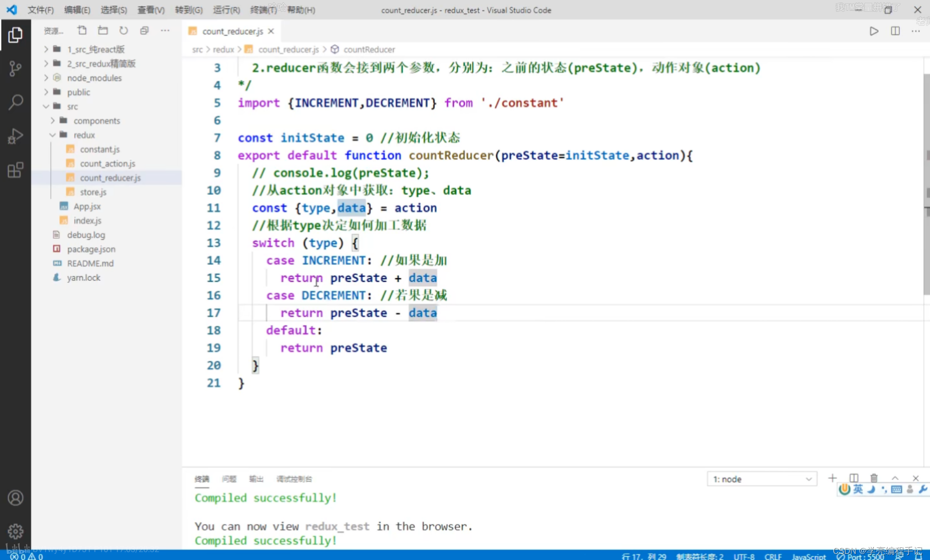This screenshot has width=930, height=560.
Task: Open package.json in the file tree
Action: tap(106, 249)
